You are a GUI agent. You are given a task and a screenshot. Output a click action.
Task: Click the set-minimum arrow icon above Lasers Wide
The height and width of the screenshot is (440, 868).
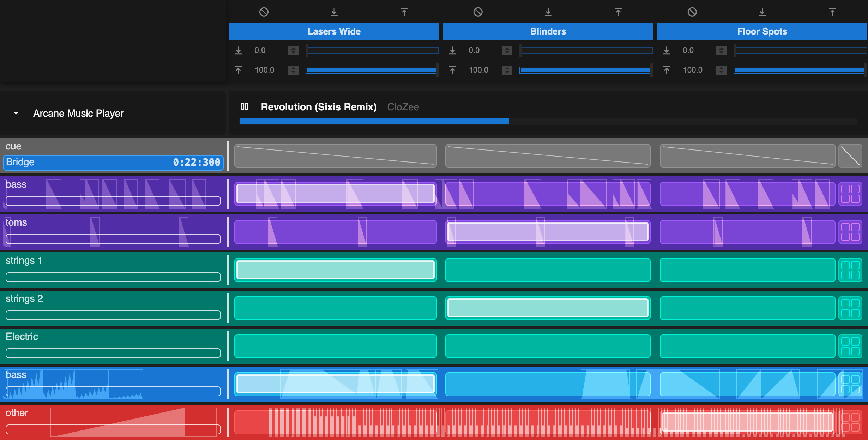click(x=334, y=12)
